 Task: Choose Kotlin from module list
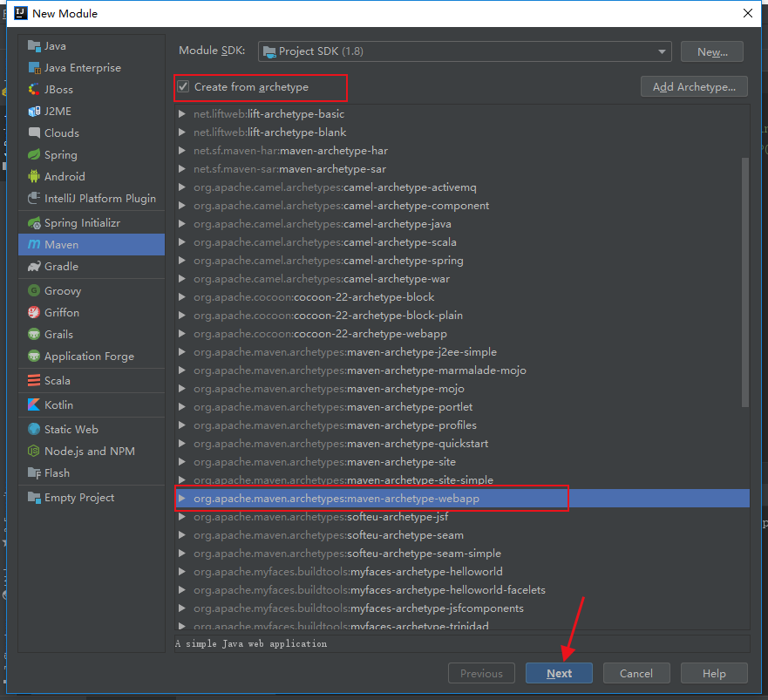[x=92, y=405]
